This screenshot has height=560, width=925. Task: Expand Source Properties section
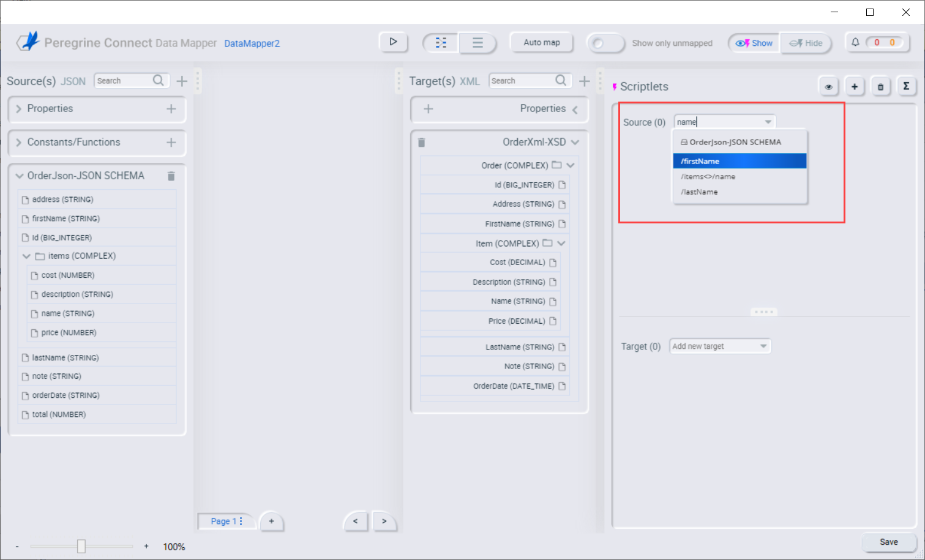18,108
